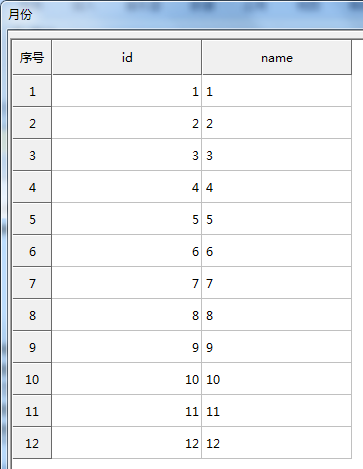Click the id cell in row 6
Screen dimensions: 363x469
127,251
